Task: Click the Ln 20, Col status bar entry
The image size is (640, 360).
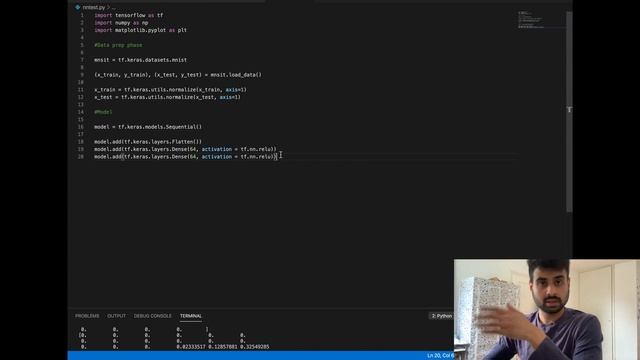Action: [440, 356]
